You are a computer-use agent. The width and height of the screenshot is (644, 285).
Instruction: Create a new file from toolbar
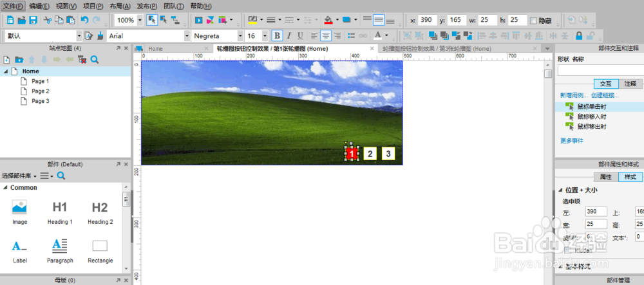coord(10,20)
